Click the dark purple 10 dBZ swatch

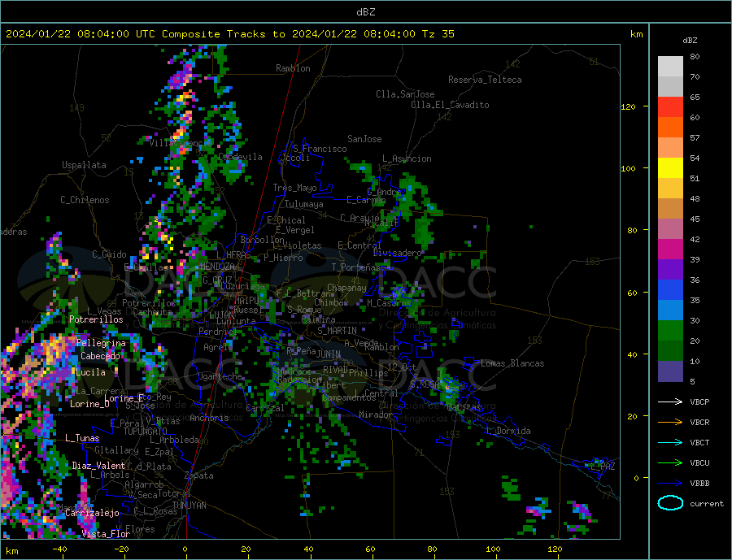[670, 371]
